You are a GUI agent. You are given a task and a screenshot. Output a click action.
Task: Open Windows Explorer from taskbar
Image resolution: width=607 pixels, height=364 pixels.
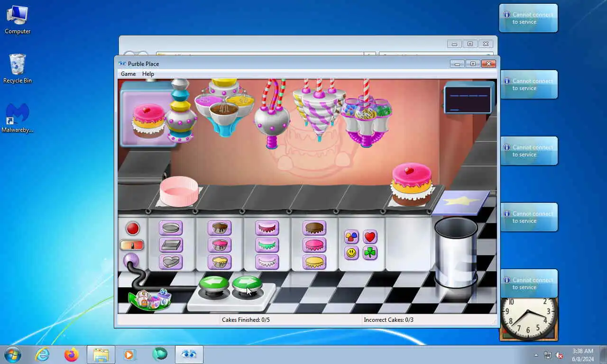[101, 355]
